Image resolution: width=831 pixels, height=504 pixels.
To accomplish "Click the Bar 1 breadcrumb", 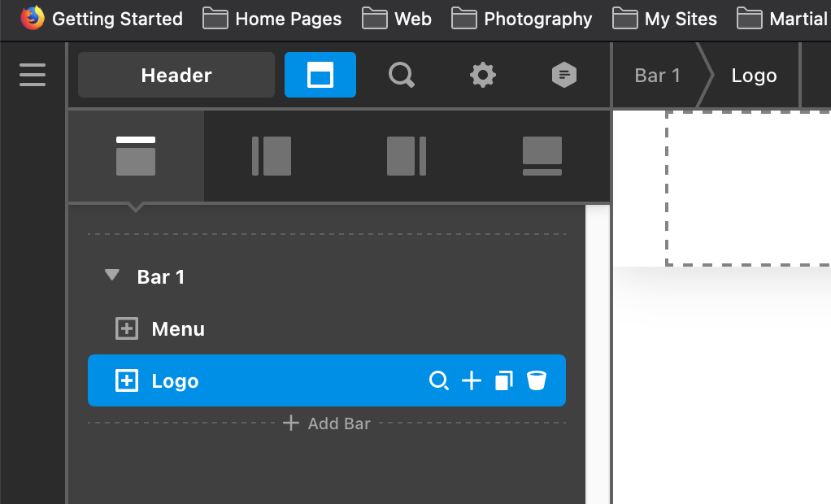I will tap(657, 76).
